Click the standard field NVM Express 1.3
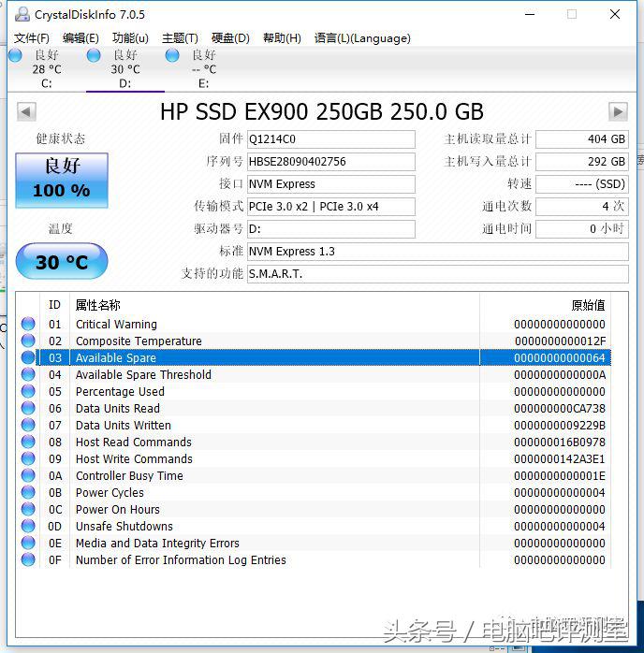Screen dimensions: 644x653 [438, 252]
